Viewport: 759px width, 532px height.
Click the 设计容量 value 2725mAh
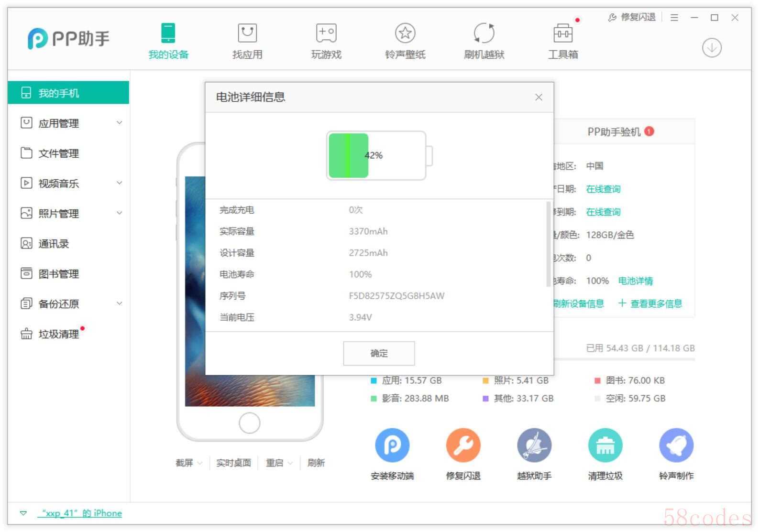click(x=368, y=253)
